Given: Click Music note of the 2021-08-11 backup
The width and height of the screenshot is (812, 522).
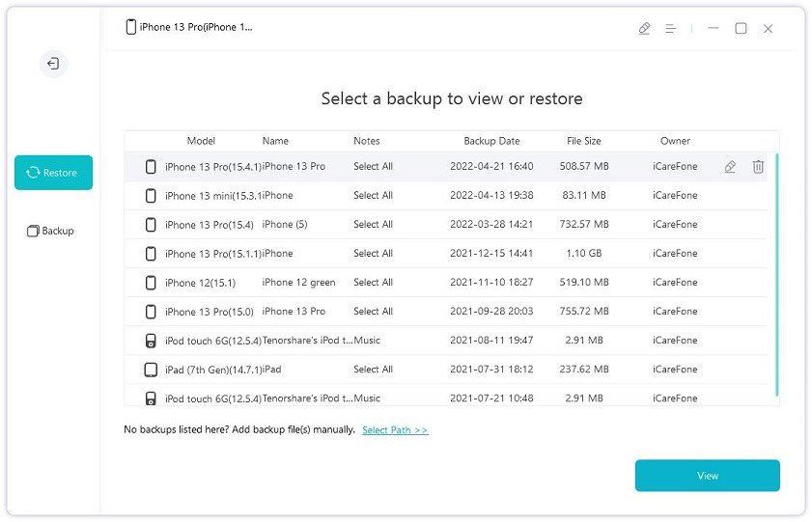Looking at the screenshot, I should pos(367,340).
